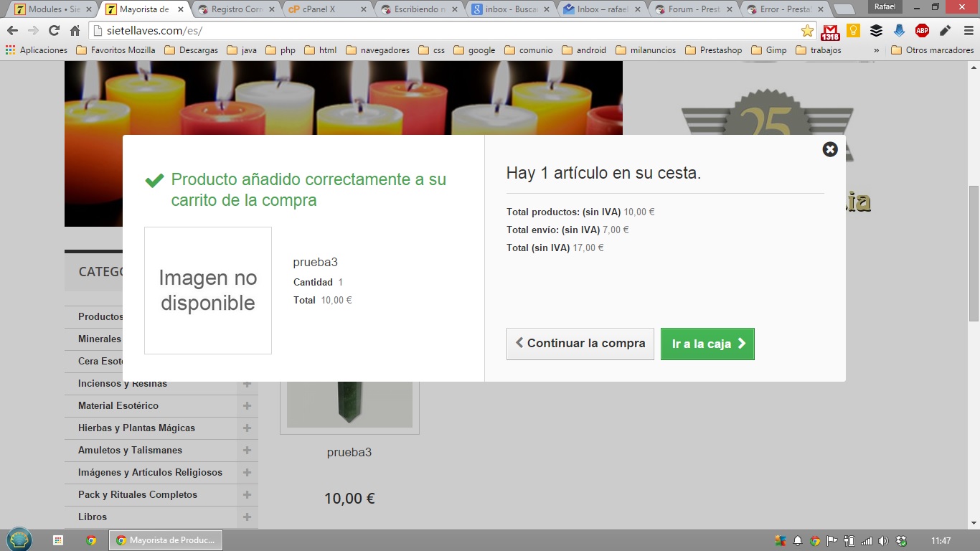Click the taskbar clock showing 11:47
The image size is (980, 551).
pos(941,540)
